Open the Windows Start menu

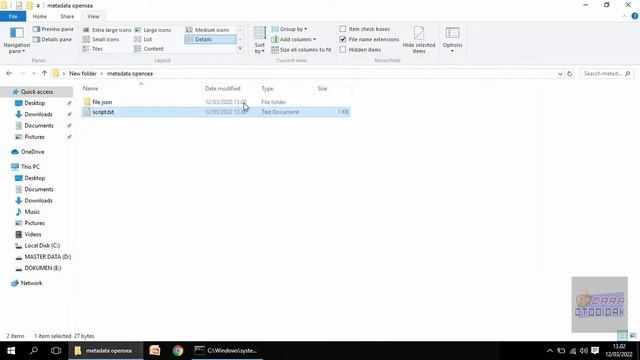coord(11,351)
